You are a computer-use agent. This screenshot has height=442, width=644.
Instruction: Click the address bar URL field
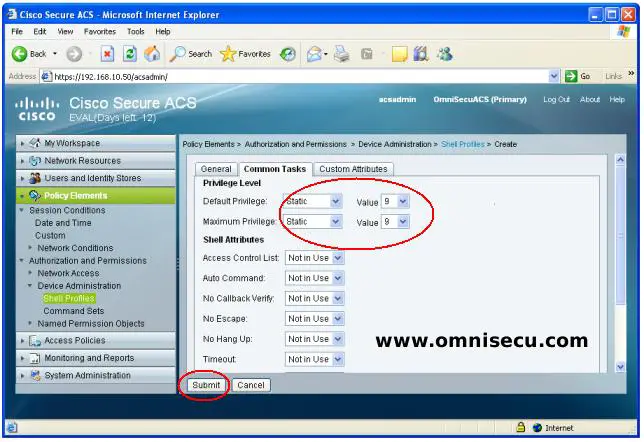pyautogui.click(x=300, y=76)
